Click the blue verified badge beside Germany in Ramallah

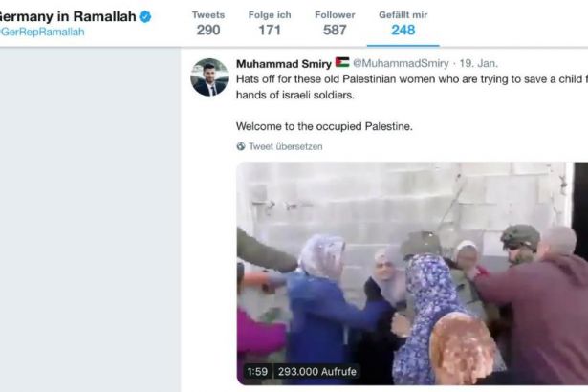coord(145,16)
